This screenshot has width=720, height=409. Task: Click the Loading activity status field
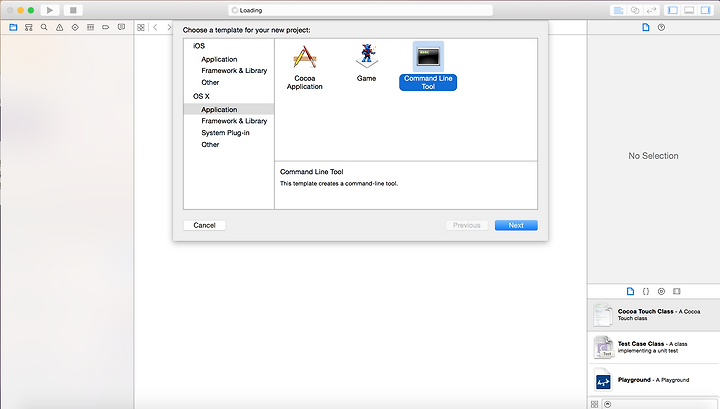360,10
